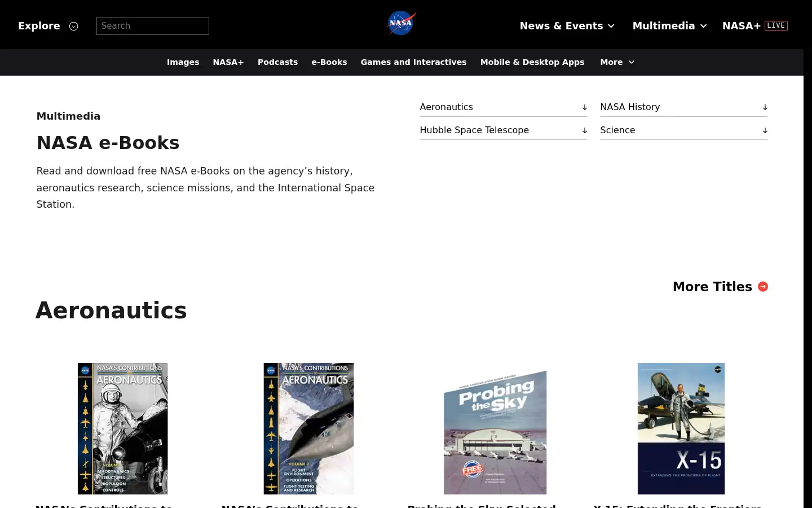Image resolution: width=812 pixels, height=508 pixels.
Task: Open the Explore menu chevron icon
Action: [73, 26]
